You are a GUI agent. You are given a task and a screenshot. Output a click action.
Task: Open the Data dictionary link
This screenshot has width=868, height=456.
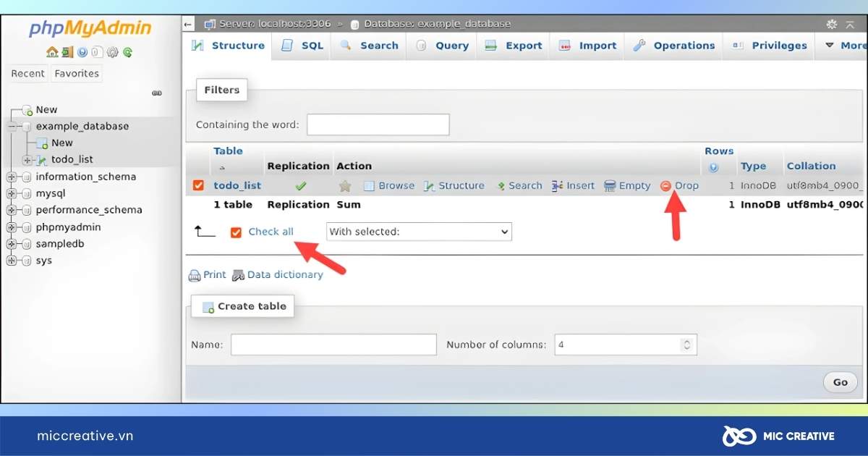pyautogui.click(x=278, y=275)
